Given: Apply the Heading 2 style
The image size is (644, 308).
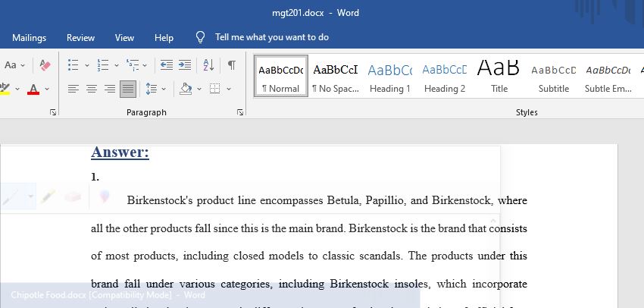Looking at the screenshot, I should 445,77.
